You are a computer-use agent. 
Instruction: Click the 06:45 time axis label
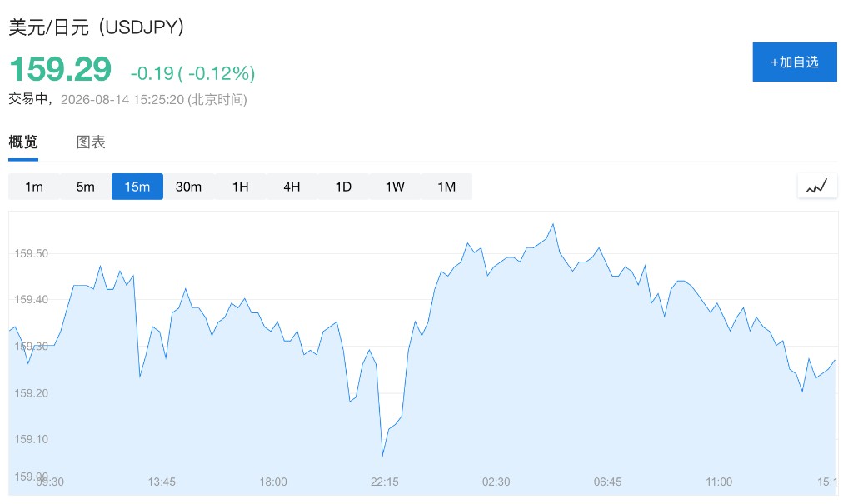pyautogui.click(x=607, y=482)
